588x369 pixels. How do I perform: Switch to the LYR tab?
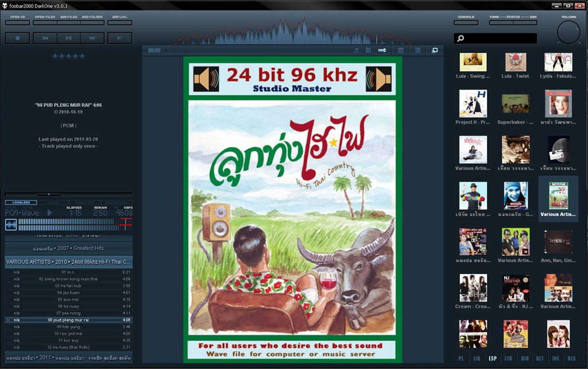(x=508, y=359)
